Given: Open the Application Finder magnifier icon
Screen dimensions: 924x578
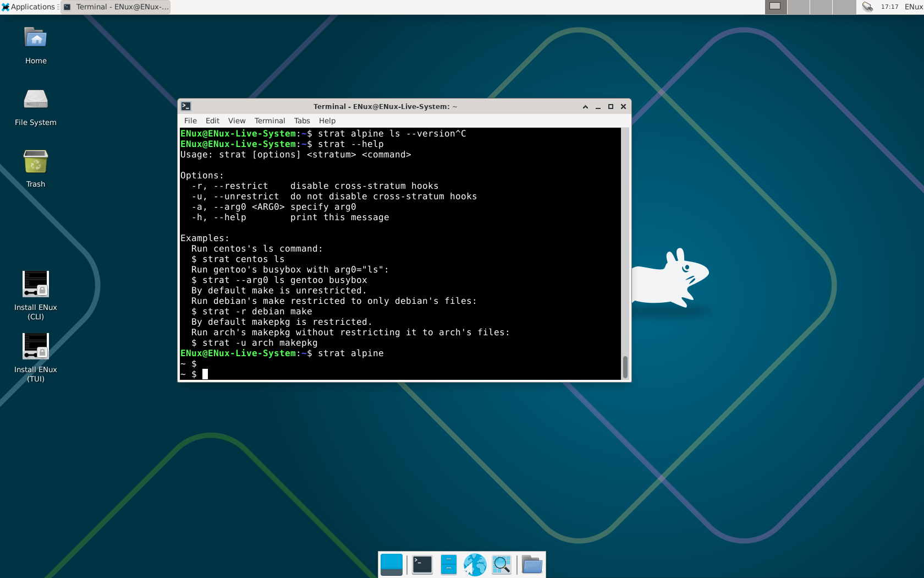Looking at the screenshot, I should click(502, 565).
